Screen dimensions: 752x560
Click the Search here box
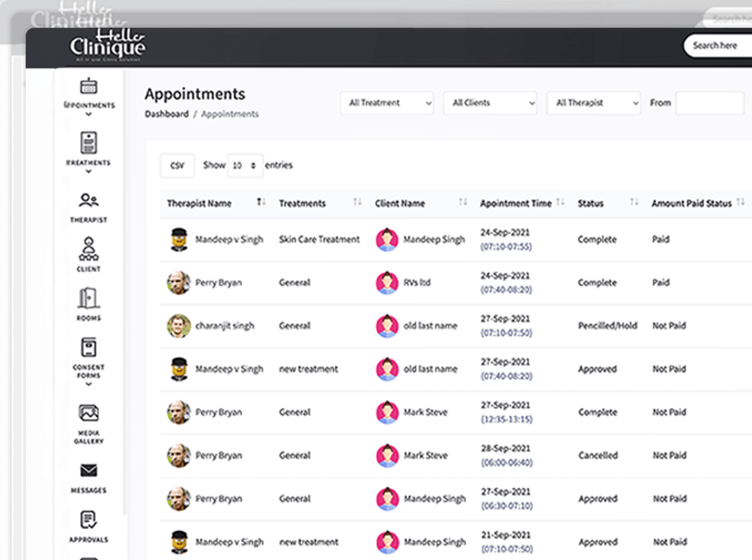(x=719, y=46)
